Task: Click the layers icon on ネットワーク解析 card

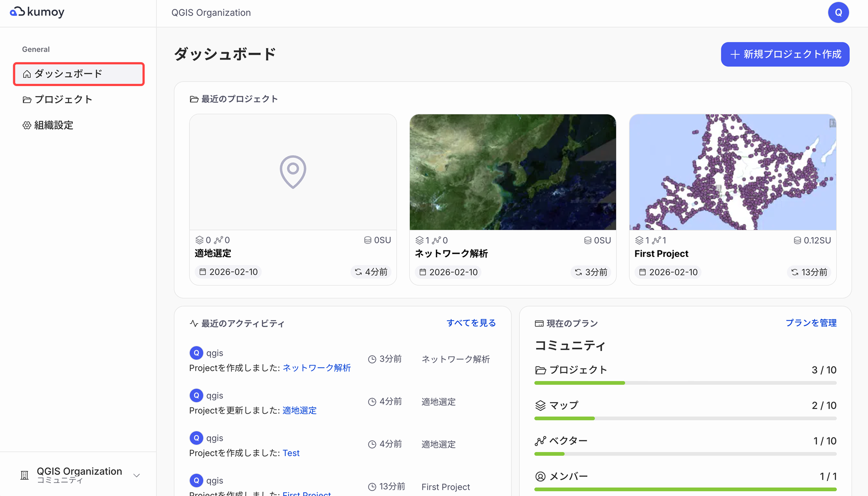Action: pos(420,240)
